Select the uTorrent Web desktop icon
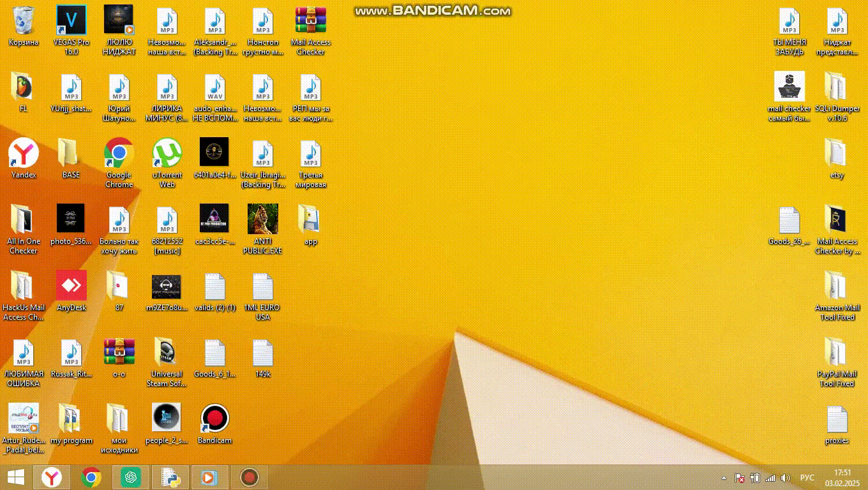 (167, 154)
